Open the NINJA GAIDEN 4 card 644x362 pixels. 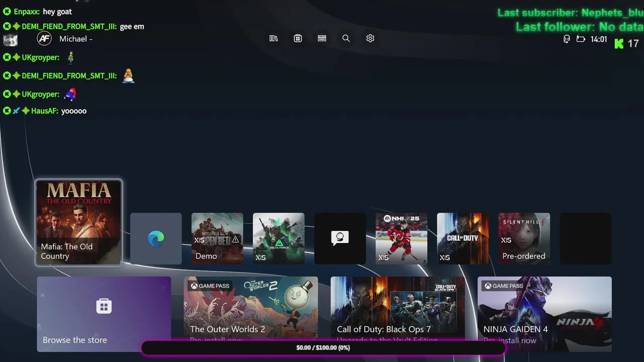pyautogui.click(x=544, y=314)
